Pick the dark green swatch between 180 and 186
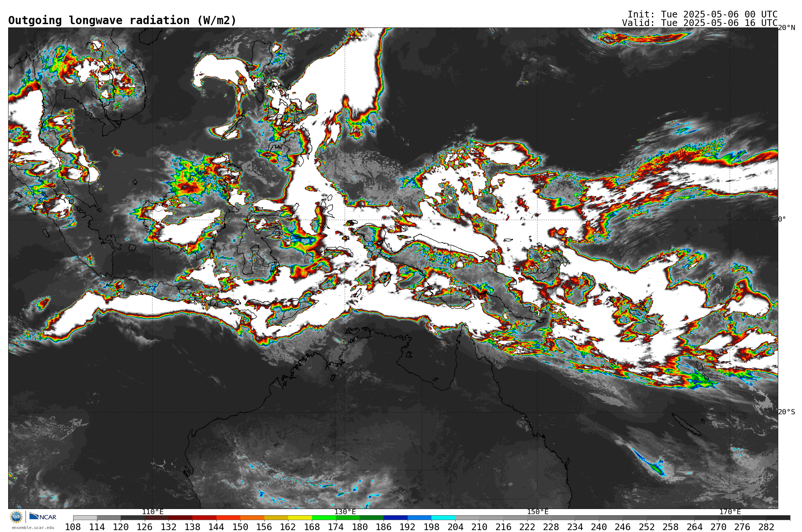802x532 pixels. point(372,518)
